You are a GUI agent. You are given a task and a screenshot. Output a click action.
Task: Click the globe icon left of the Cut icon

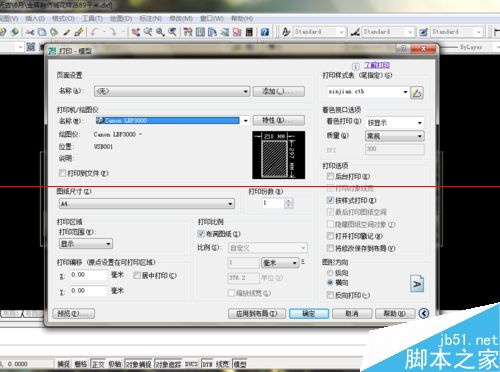15,32
